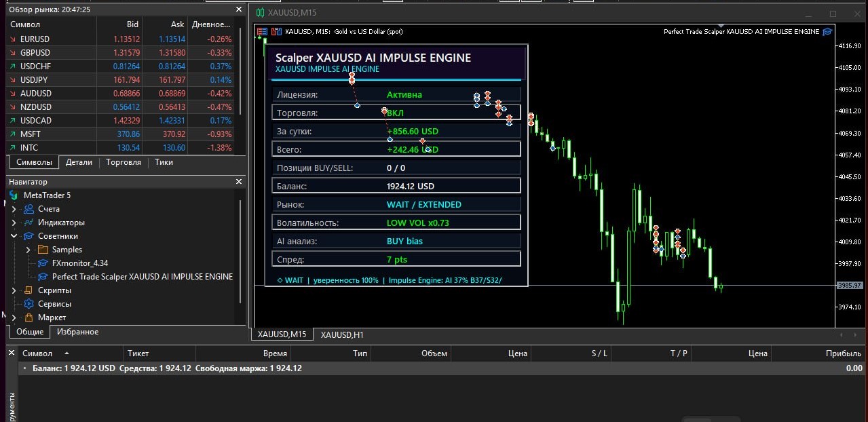Click the MetaTrader 5 logo icon in Navigator

[14, 195]
